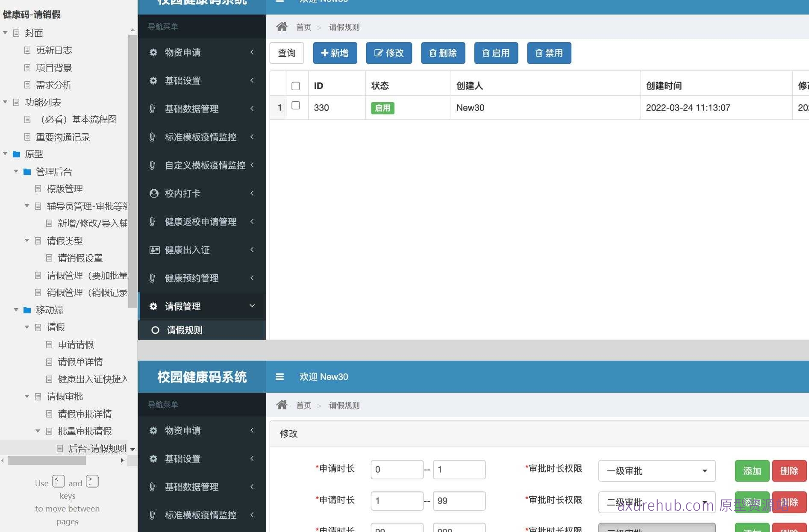Click the trash icon on the 删除 button
This screenshot has width=809, height=532.
[x=433, y=53]
